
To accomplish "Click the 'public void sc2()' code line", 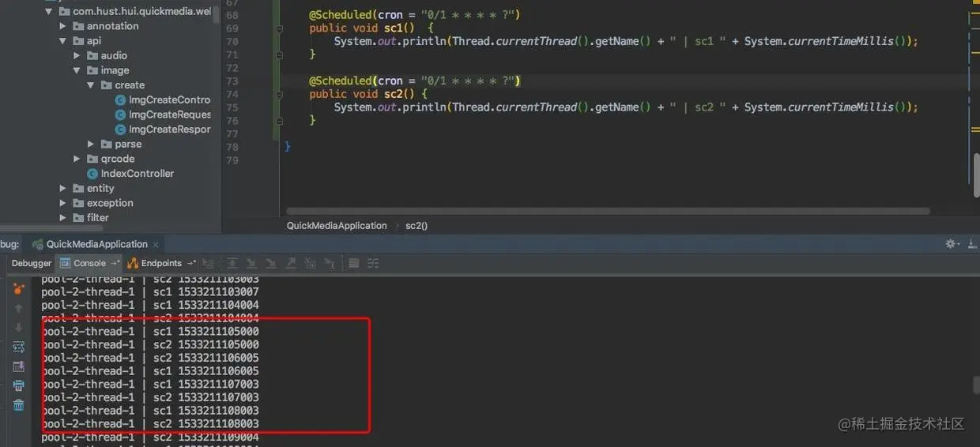I will [x=367, y=94].
